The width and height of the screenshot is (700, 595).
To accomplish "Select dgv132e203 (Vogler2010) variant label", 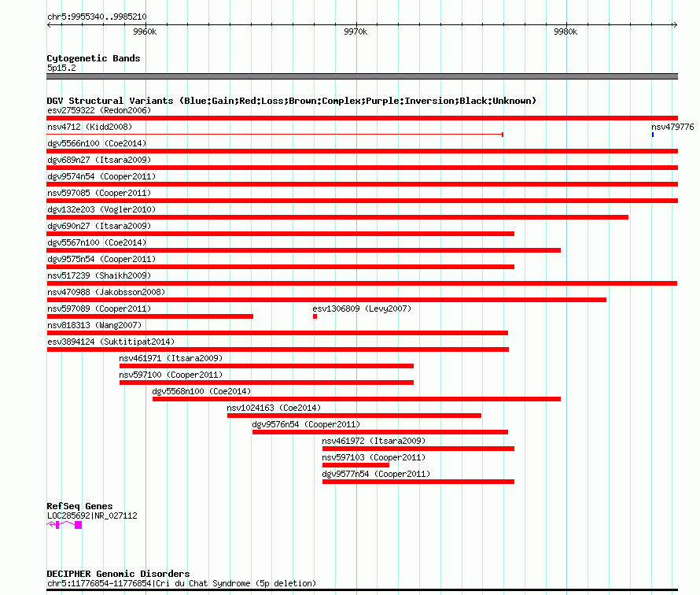I will (101, 209).
